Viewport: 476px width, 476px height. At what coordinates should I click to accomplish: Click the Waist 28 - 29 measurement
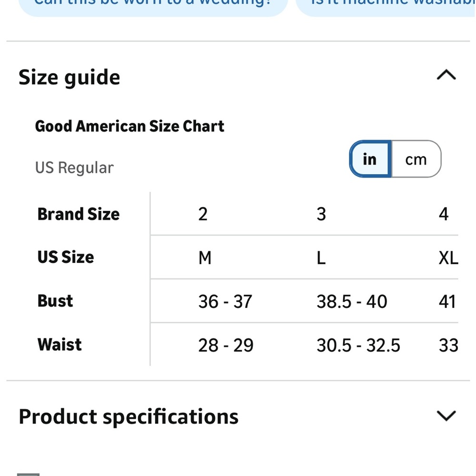[x=226, y=345]
